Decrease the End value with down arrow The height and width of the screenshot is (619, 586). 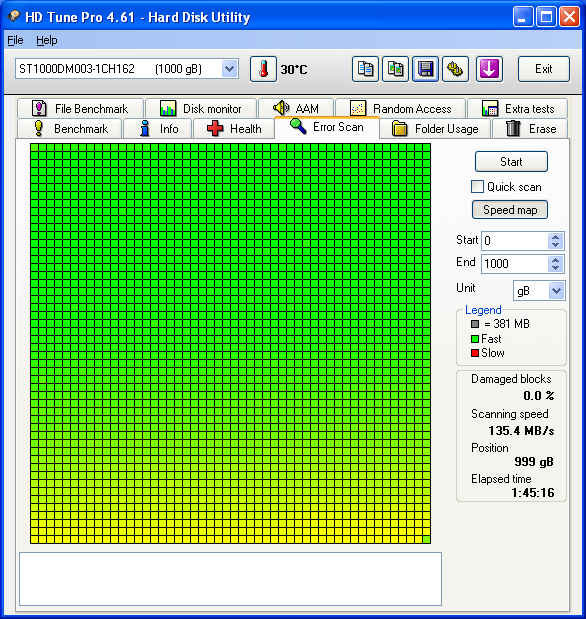(556, 268)
